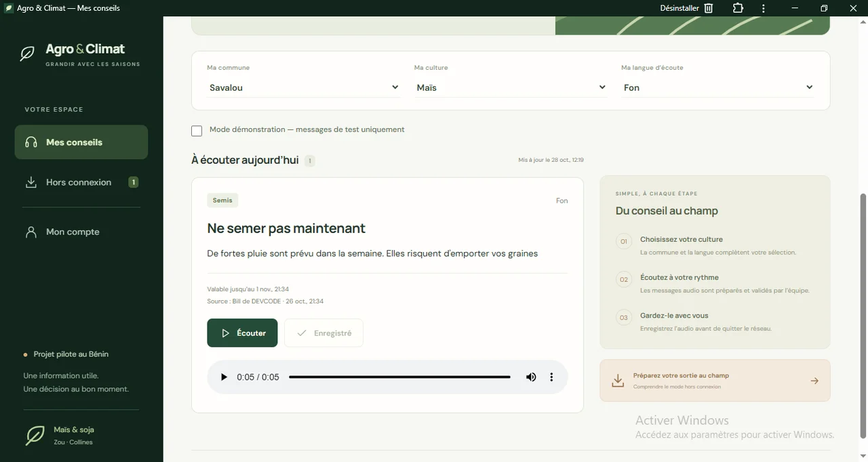Open audio player three-dot options

click(551, 377)
